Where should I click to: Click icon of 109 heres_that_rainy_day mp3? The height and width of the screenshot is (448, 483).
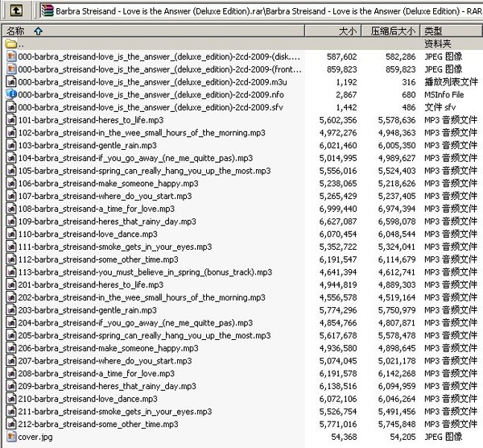tap(11, 221)
